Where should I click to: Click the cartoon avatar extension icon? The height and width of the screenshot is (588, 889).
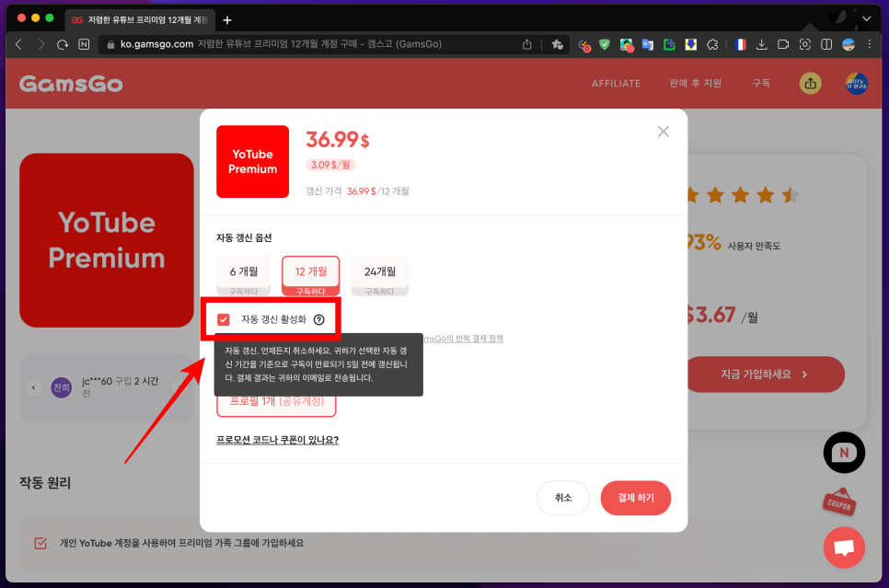click(626, 45)
